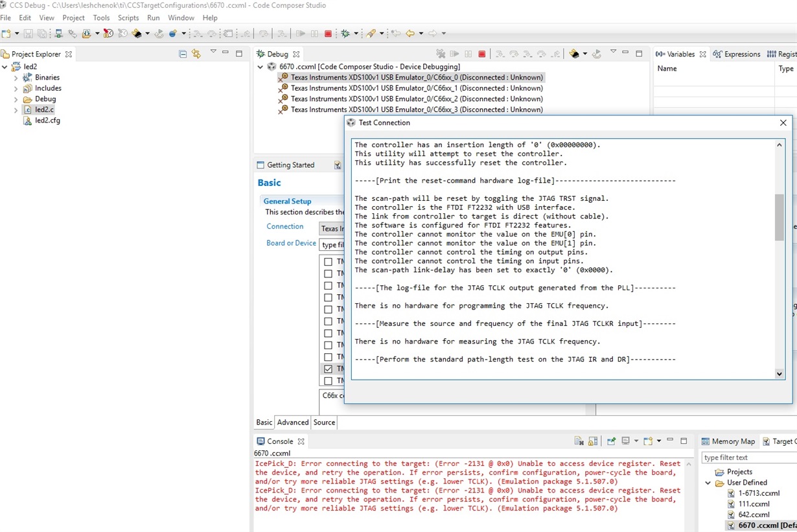The image size is (797, 532).
Task: Expand led2.c node in Project Explorer
Action: [x=16, y=110]
